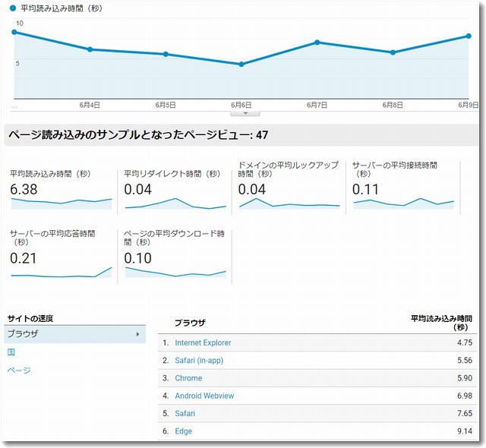Viewport: 486px width, 448px height.
Task: Expand the chart collapse handle below the graph
Action: click(245, 112)
